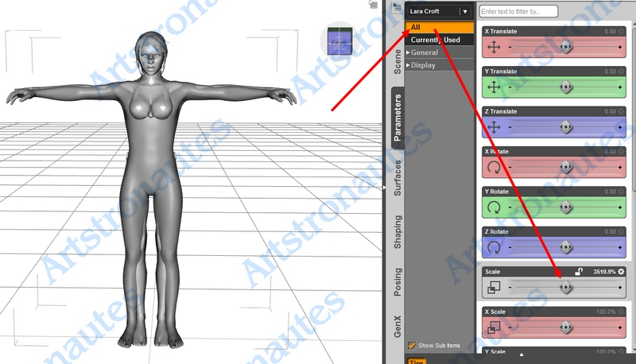Image resolution: width=636 pixels, height=364 pixels.
Task: Open the X Rotate settings gear
Action: tap(621, 152)
